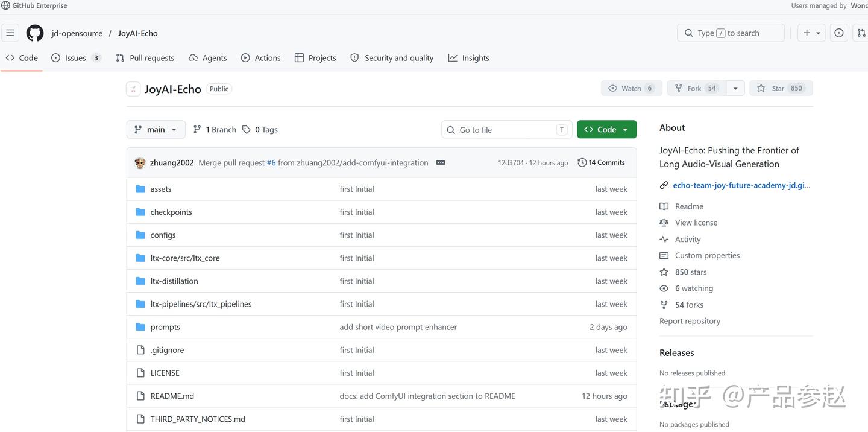Open the README.md file

172,396
